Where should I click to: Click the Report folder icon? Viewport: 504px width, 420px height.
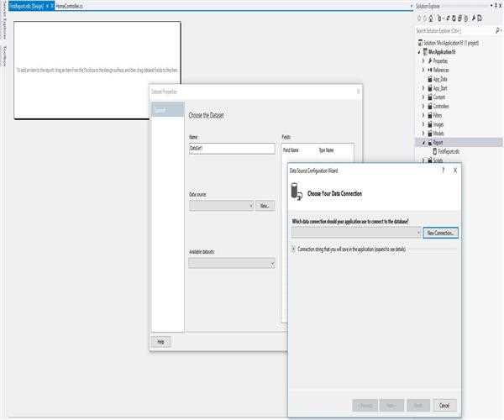[x=429, y=142]
